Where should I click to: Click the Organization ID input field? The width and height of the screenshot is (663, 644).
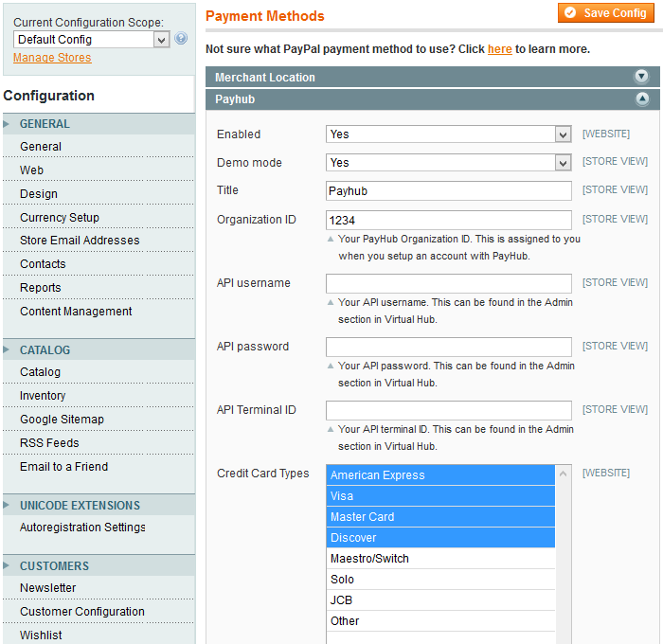click(449, 221)
